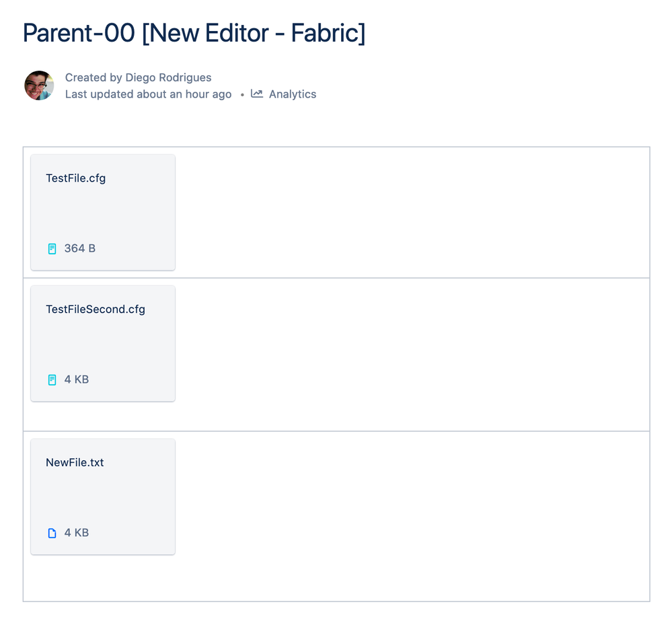Click the 4 KB size under TestFileSecond.cfg
672x627 pixels.
[x=77, y=379]
